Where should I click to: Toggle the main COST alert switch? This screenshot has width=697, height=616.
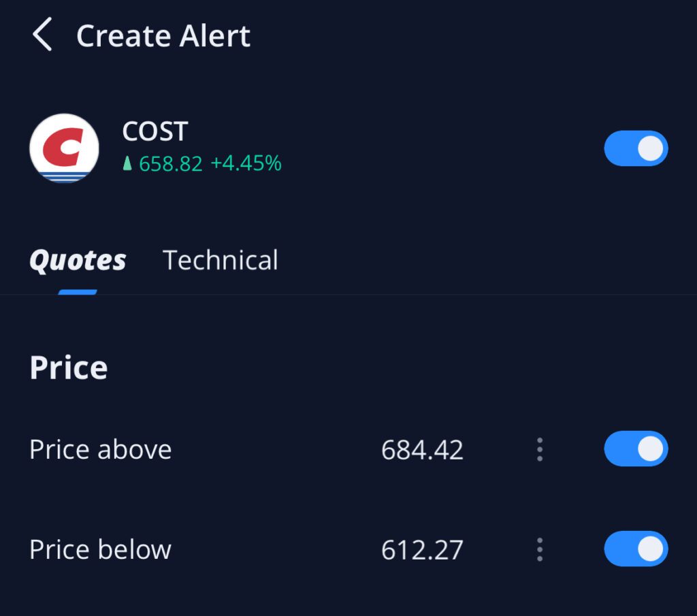pos(636,148)
